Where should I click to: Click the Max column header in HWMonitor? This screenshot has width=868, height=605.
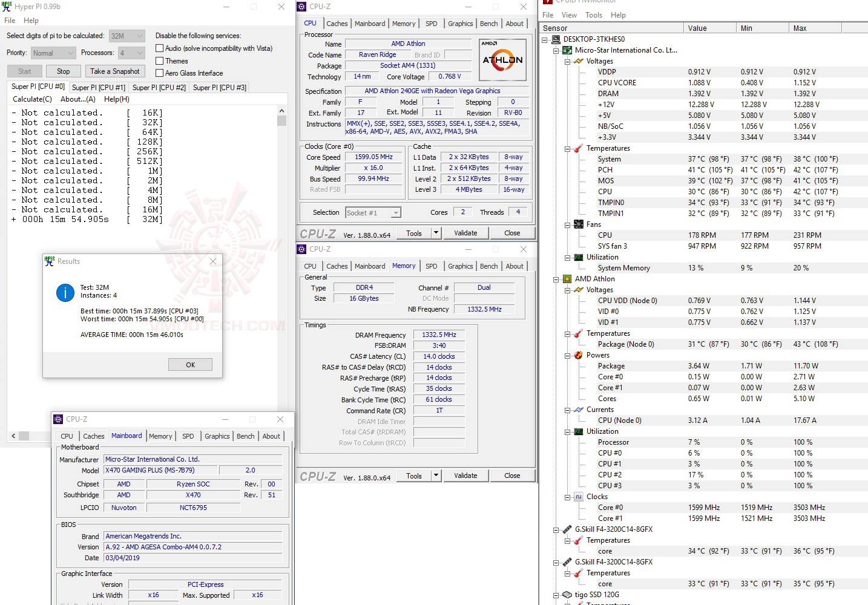tap(815, 28)
